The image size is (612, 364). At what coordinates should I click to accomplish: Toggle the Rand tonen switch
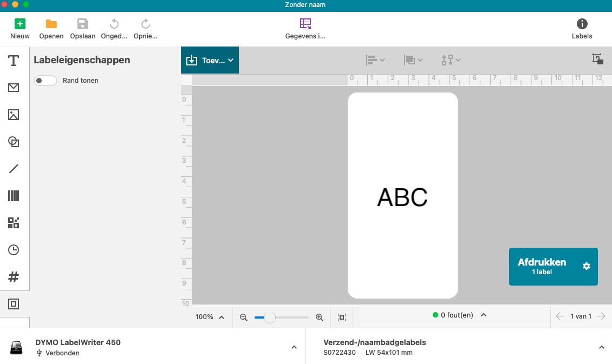(x=45, y=81)
